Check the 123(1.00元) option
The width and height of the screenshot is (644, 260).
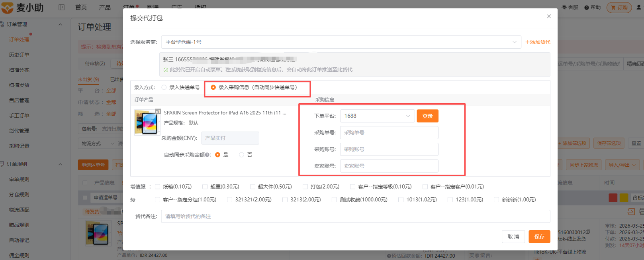[450, 200]
